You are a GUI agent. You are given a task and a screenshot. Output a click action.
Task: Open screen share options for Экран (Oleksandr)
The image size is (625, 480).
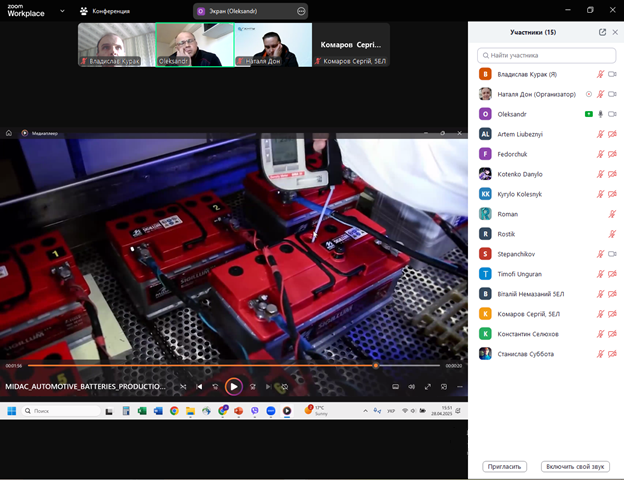coord(301,12)
